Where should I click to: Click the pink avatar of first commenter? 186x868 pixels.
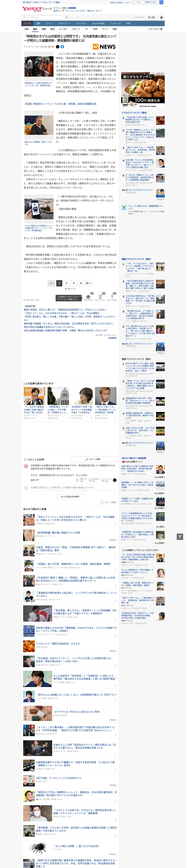[26, 466]
